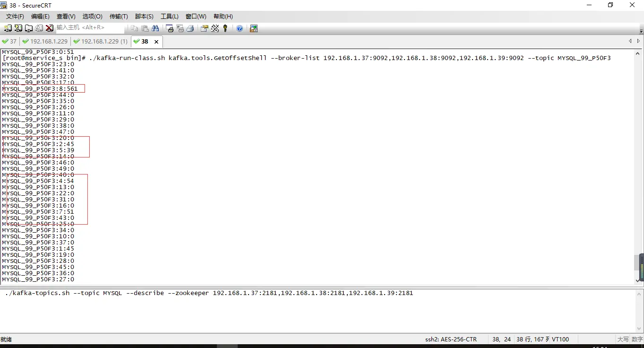Image resolution: width=644 pixels, height=348 pixels.
Task: Open the 查看(V) menu
Action: click(66, 17)
